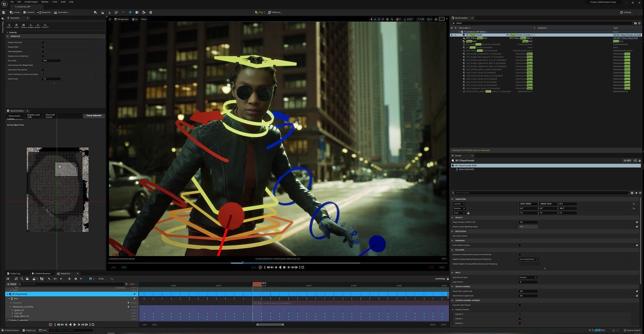The height and width of the screenshot is (334, 644).
Task: Open the Auto Receive Input dropdown
Action: click(x=528, y=277)
